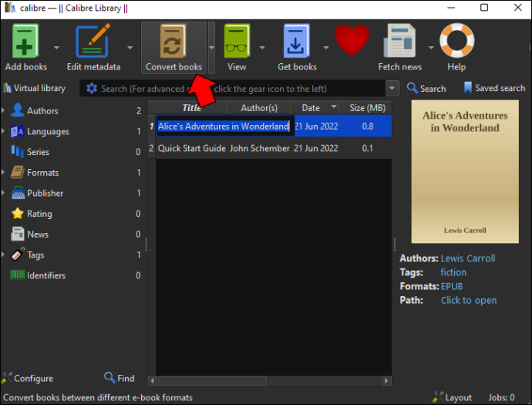Open the Get books dropdown arrow
The image size is (532, 405).
(x=325, y=48)
